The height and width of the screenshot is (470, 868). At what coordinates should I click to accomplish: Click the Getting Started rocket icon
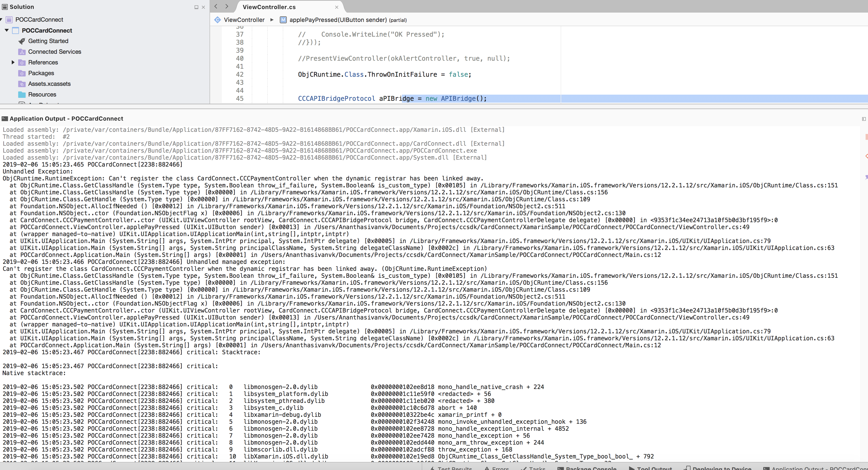coord(22,41)
